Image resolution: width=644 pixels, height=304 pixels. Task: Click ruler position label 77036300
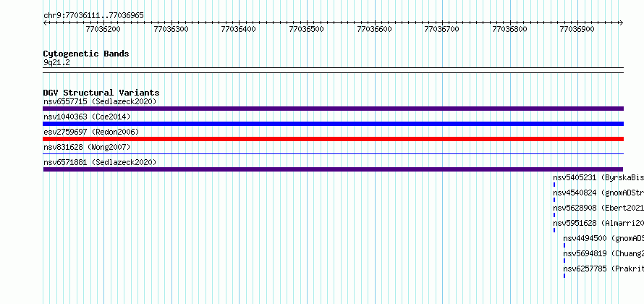coord(171,29)
